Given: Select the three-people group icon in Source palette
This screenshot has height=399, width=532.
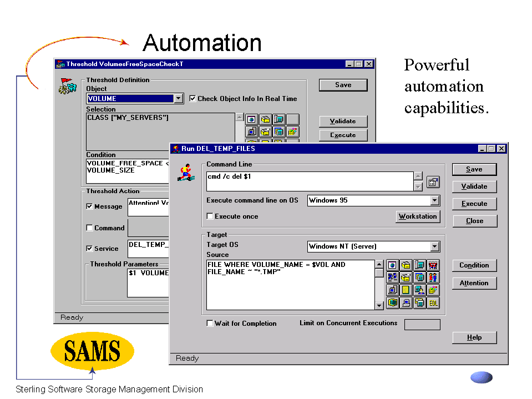Looking at the screenshot, I should [x=433, y=265].
